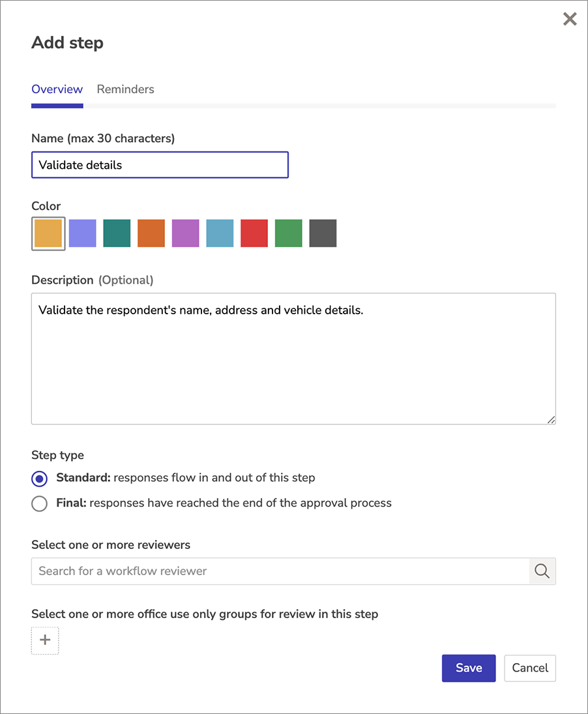588x714 pixels.
Task: Choose the teal color swatch
Action: (117, 233)
